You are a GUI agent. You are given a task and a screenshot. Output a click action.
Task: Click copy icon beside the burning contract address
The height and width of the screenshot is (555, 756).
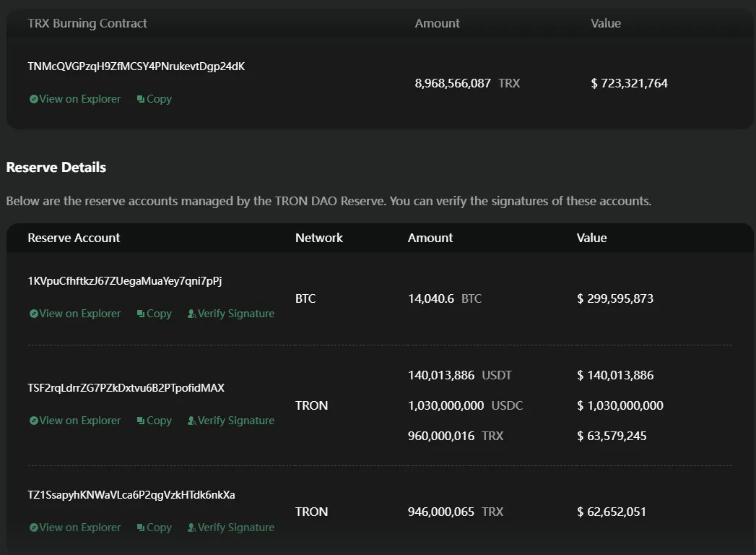click(141, 99)
